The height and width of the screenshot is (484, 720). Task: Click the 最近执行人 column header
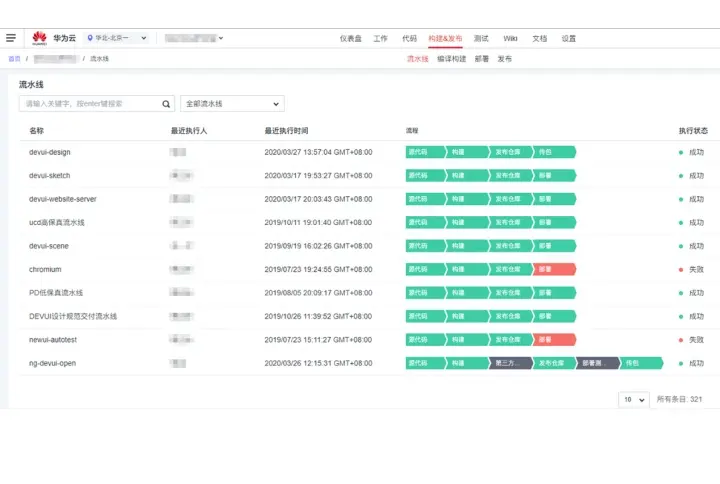tap(189, 131)
